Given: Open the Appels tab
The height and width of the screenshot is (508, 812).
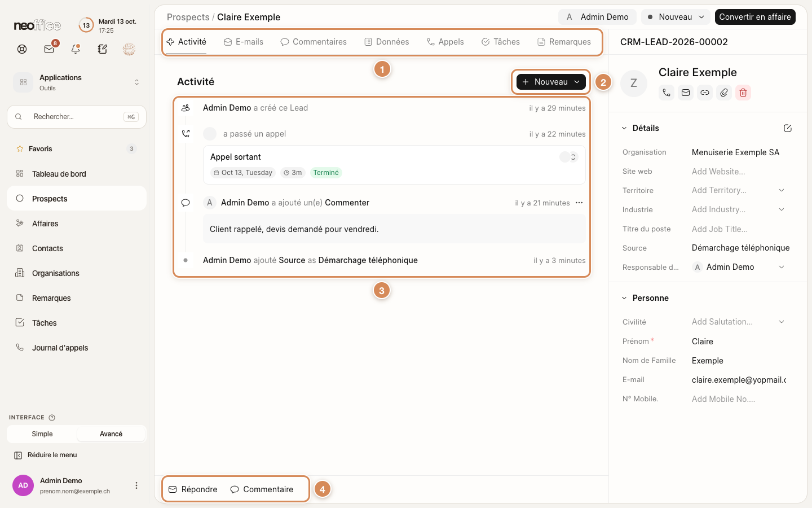Looking at the screenshot, I should [445, 42].
